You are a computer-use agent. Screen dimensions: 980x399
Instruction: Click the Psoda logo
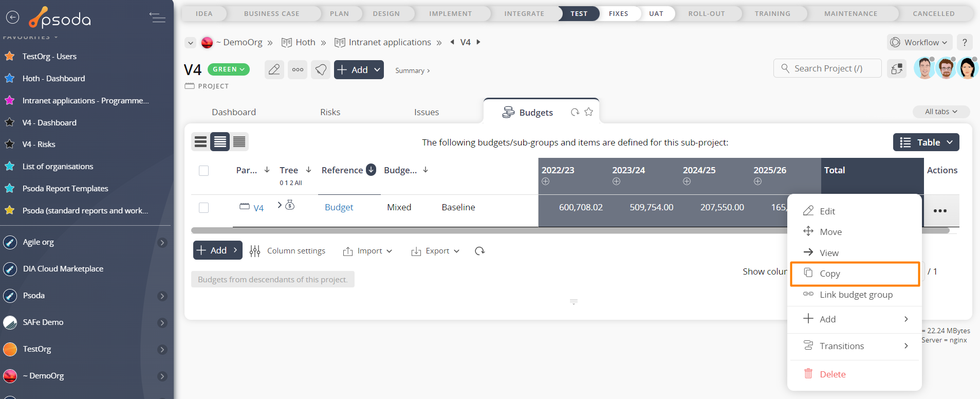coord(60,17)
